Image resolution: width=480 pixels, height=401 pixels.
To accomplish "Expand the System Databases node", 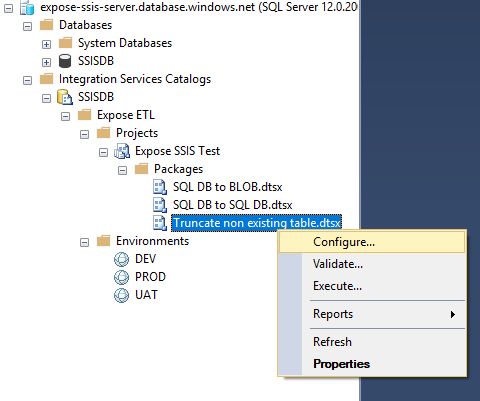I will (x=46, y=44).
